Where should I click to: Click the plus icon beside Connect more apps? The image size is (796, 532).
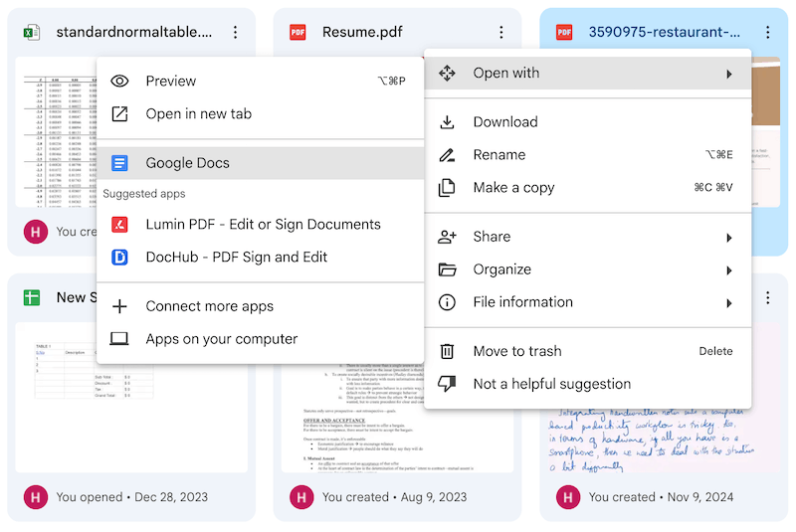tap(119, 306)
